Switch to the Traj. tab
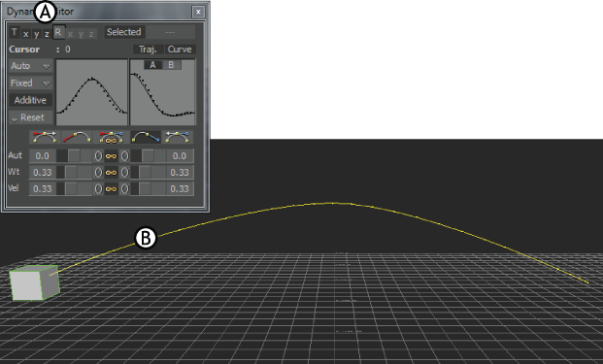The height and width of the screenshot is (364, 603). coord(148,50)
